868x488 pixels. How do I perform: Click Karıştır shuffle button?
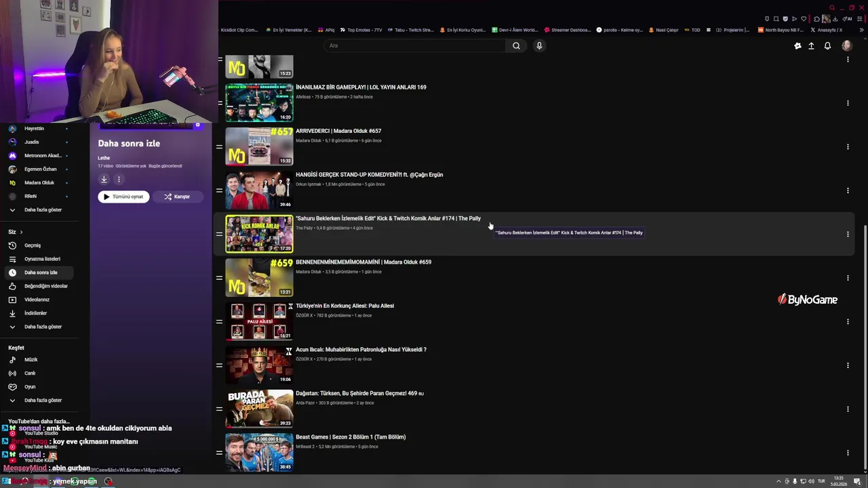pos(177,197)
